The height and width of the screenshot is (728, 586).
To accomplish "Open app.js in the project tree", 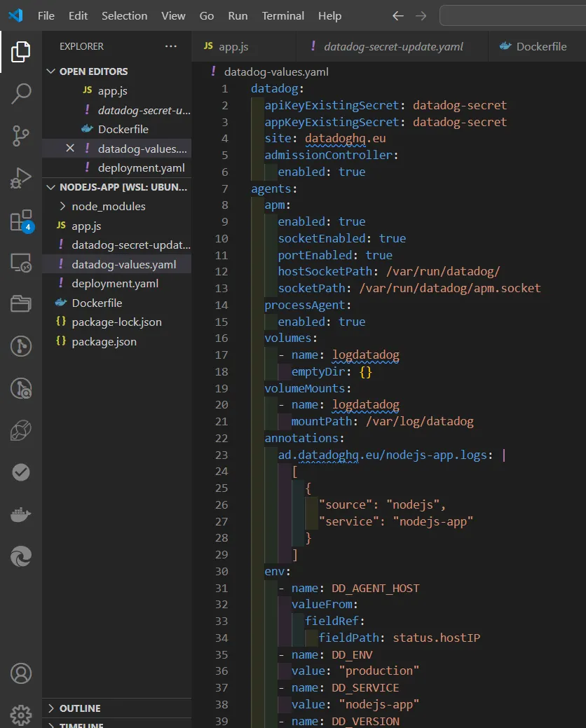I will click(x=117, y=226).
